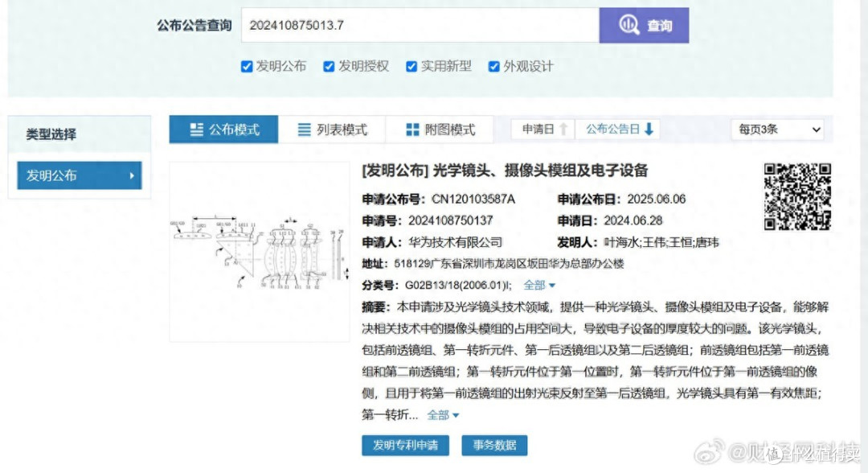The height and width of the screenshot is (473, 868).
Task: Select 发明公布 in 类型选择 sidebar
Action: 79,175
